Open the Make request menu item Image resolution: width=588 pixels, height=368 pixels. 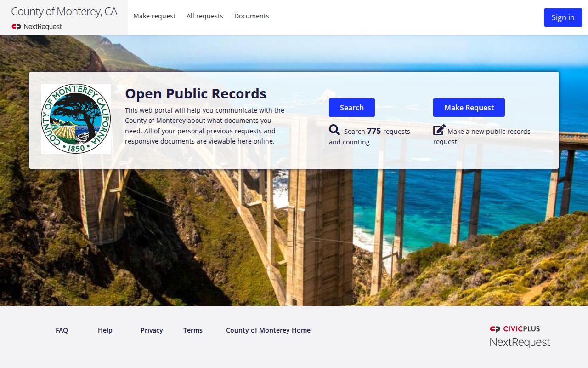154,16
